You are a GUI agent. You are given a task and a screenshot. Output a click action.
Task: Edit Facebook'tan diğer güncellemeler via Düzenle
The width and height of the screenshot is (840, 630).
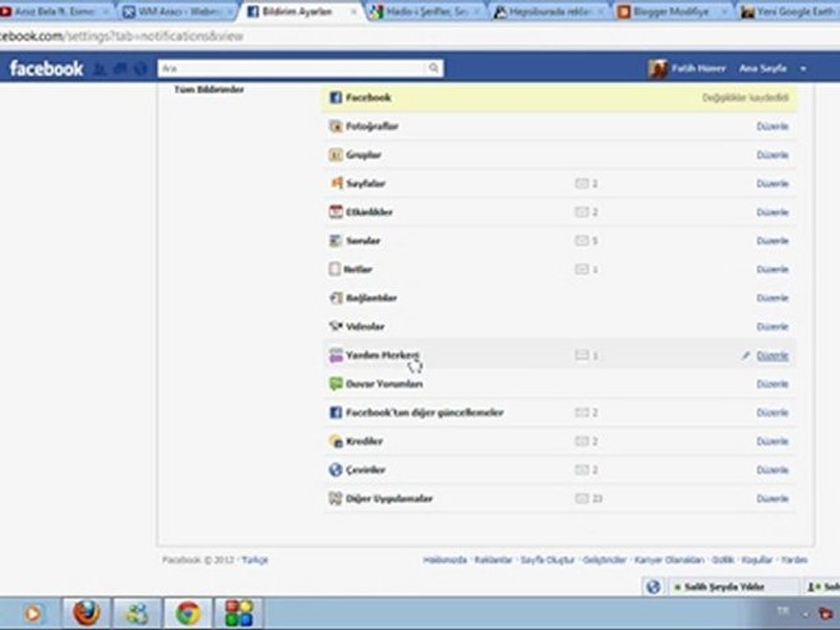tap(772, 412)
